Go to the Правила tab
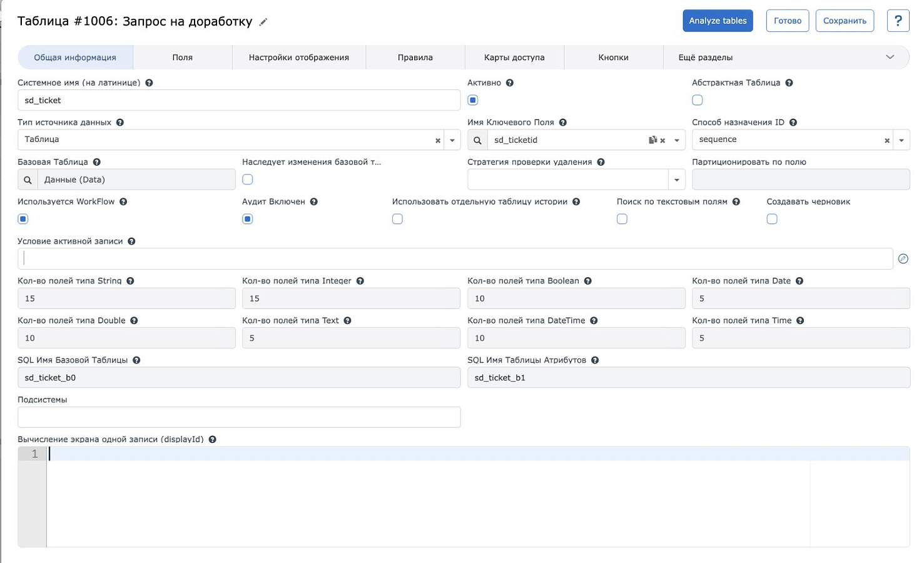Image resolution: width=924 pixels, height=563 pixels. click(x=415, y=58)
